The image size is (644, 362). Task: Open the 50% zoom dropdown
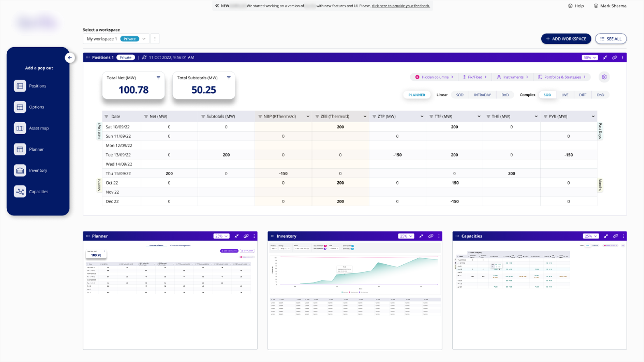coord(589,58)
